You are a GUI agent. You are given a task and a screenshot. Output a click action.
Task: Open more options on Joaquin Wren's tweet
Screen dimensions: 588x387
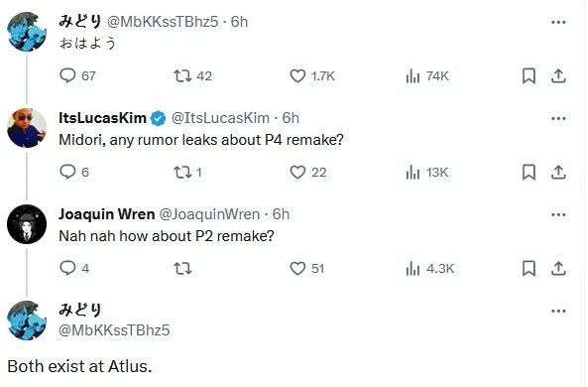558,214
